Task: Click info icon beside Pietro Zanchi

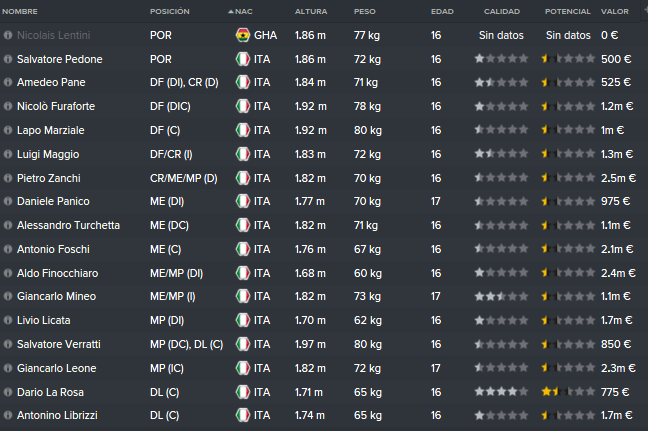Action: pos(7,178)
